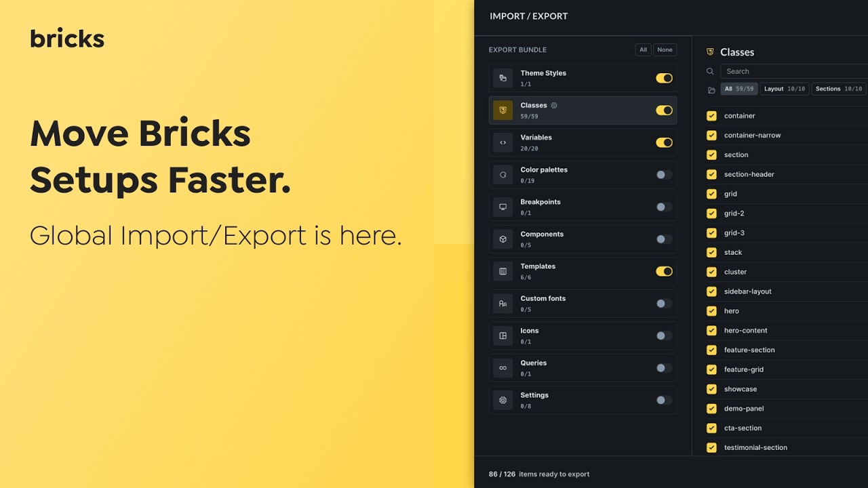
Task: Uncheck the sidebar-layout checkbox
Action: click(x=711, y=291)
